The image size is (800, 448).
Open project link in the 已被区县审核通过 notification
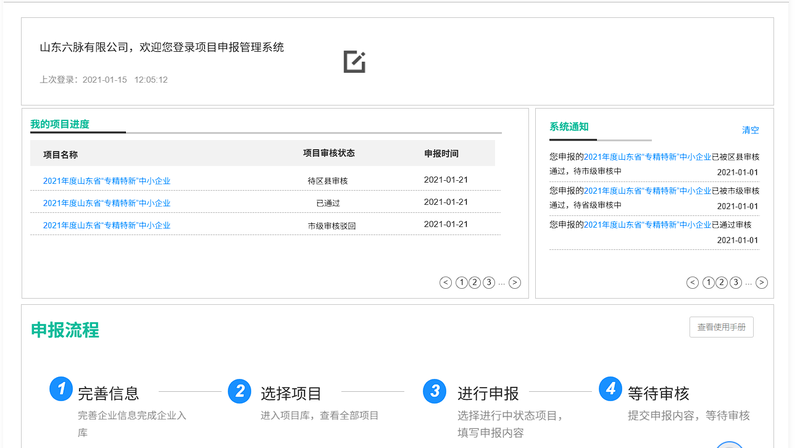647,157
